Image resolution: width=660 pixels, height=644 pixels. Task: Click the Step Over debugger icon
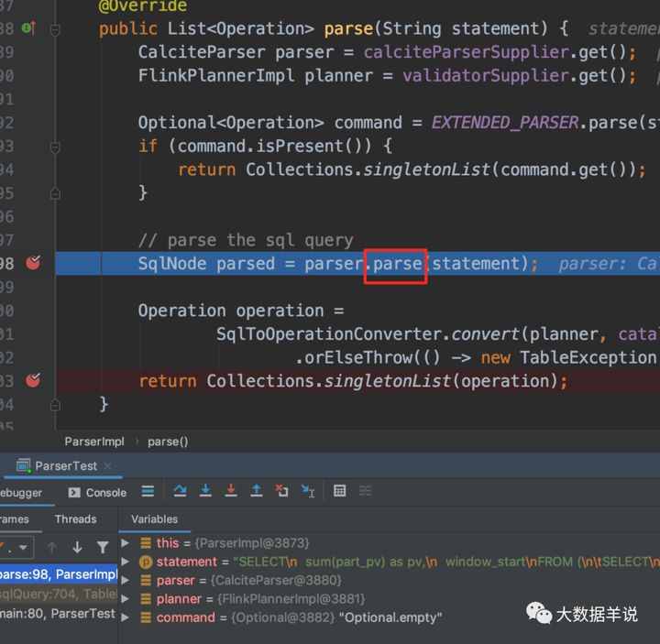tap(180, 491)
